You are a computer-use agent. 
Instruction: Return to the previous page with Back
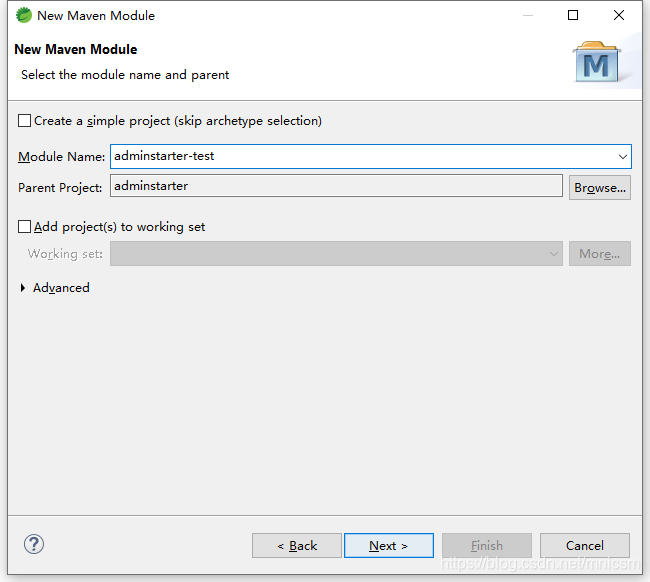pos(297,546)
